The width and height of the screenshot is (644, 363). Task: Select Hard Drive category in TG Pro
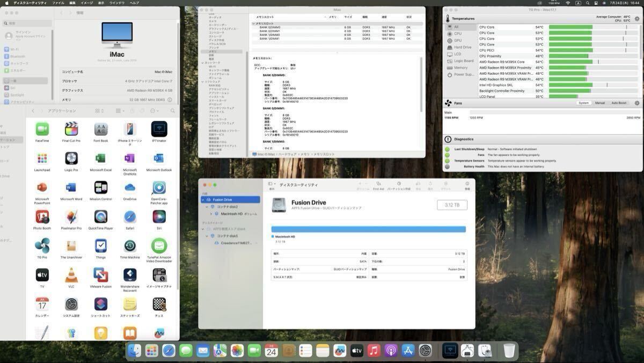pyautogui.click(x=460, y=47)
